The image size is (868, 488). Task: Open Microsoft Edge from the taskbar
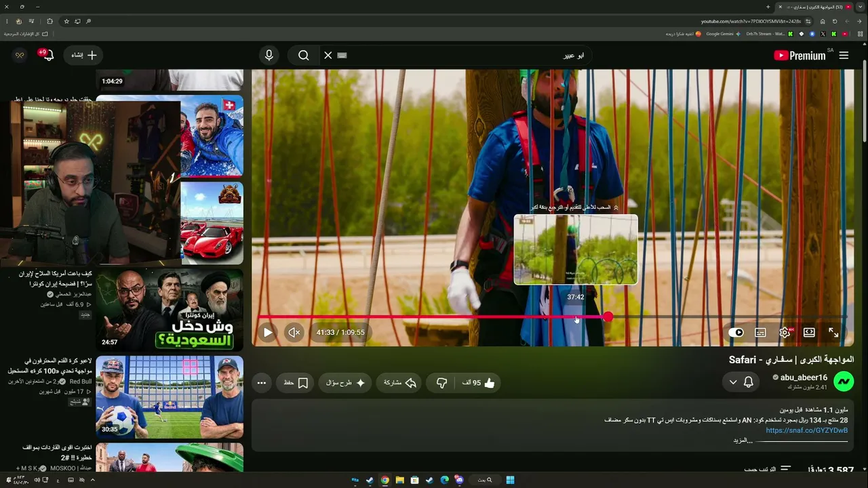pyautogui.click(x=444, y=480)
